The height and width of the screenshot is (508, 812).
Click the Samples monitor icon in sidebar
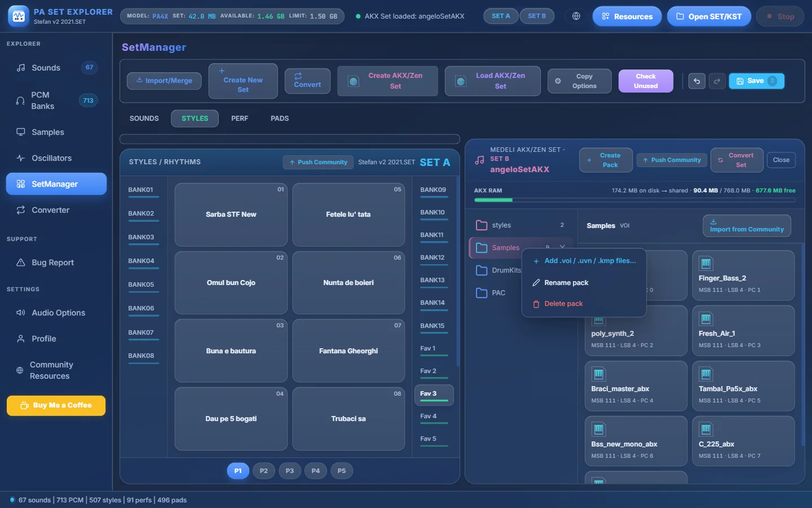[21, 132]
